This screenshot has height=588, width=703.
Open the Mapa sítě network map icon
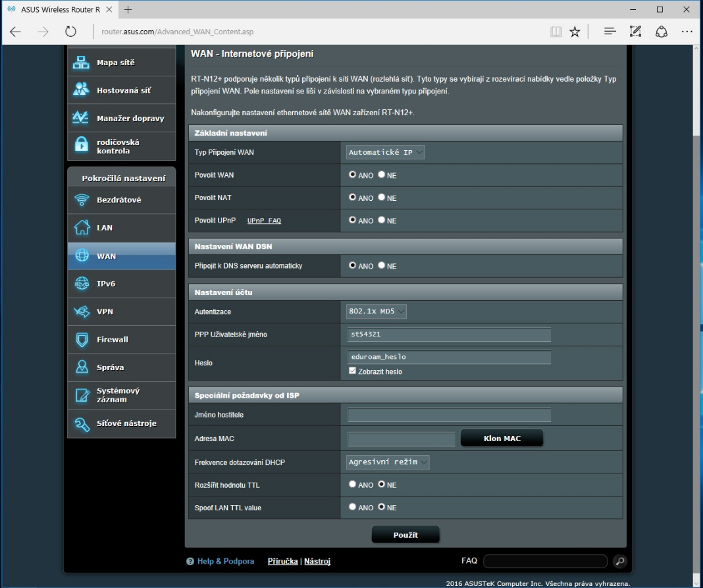[81, 63]
